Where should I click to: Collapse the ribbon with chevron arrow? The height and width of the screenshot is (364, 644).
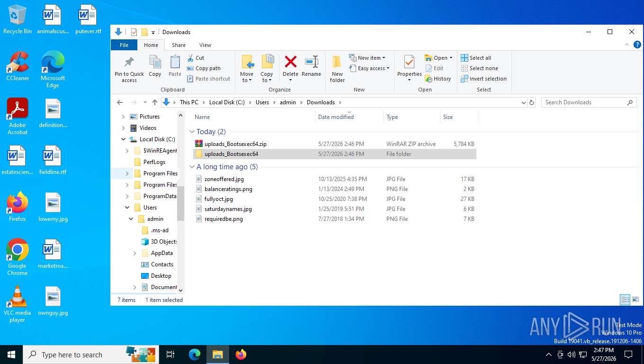point(627,45)
